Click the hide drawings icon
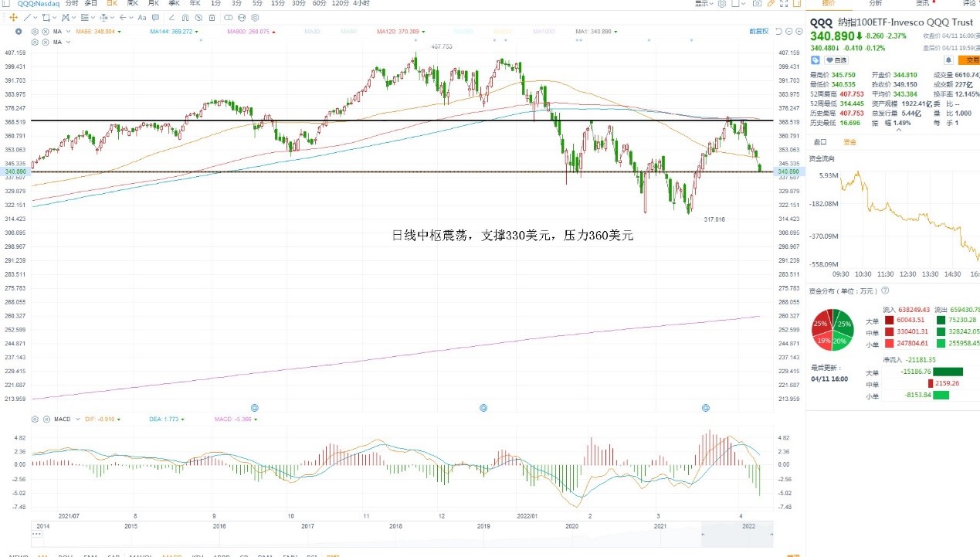Viewport: 980px width, 557px height. [198, 18]
